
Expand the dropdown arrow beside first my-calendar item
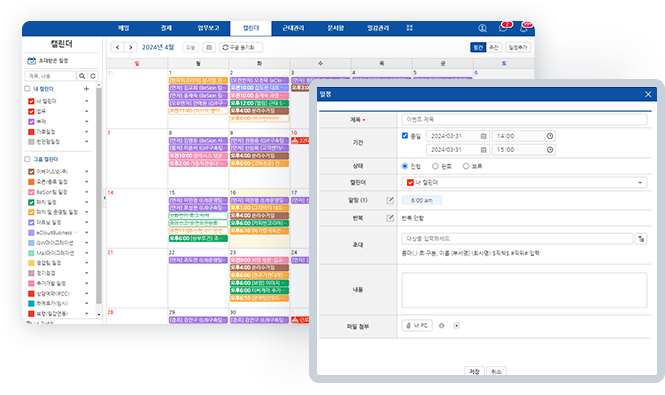(87, 101)
